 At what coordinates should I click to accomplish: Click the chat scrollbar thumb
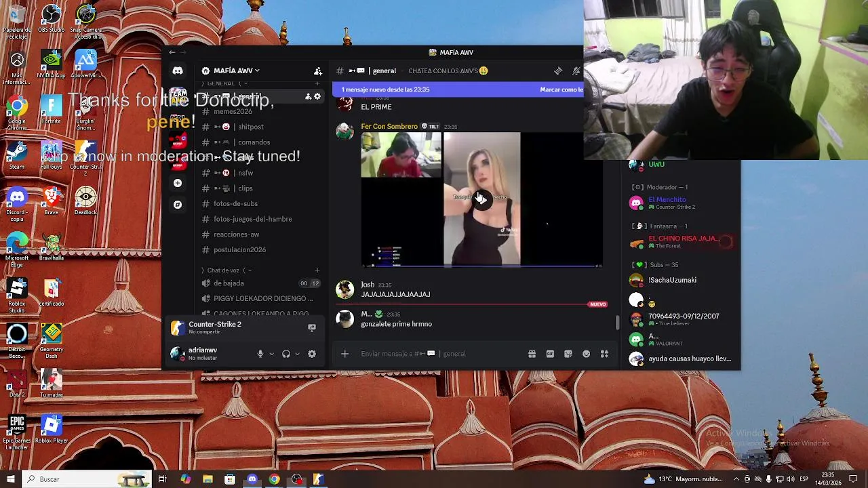617,323
